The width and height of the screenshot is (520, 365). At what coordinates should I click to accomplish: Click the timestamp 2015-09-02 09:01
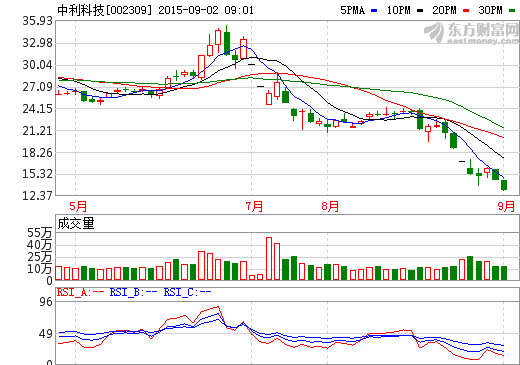click(x=206, y=10)
